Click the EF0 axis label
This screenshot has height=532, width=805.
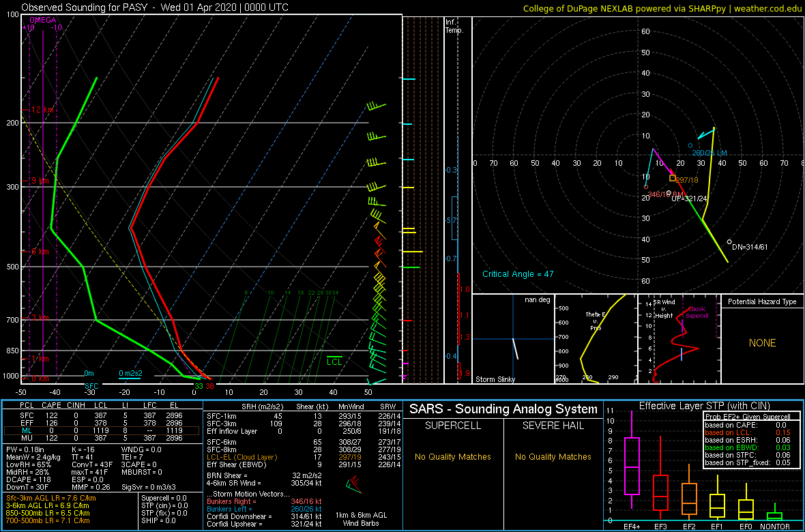pyautogui.click(x=746, y=527)
